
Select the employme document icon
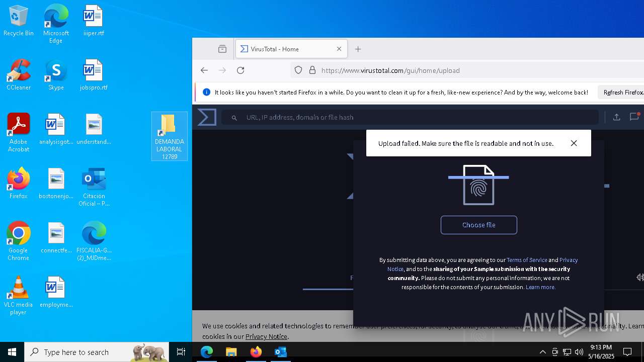(x=56, y=293)
